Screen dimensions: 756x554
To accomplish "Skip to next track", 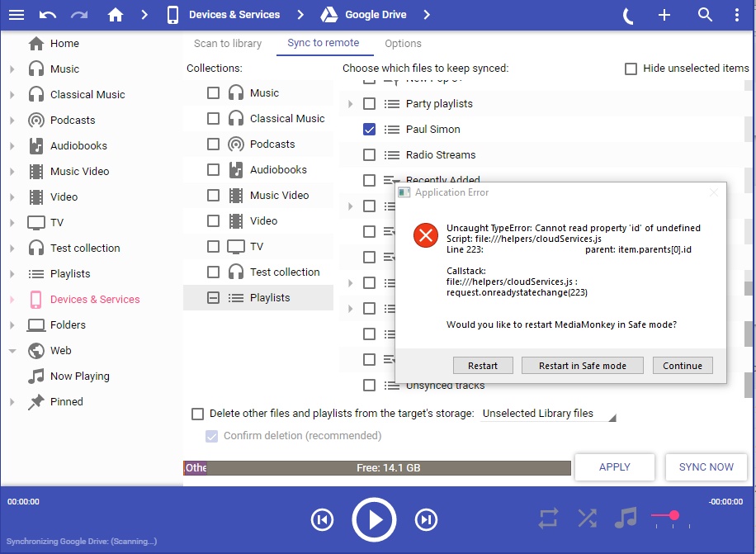I will [x=426, y=519].
